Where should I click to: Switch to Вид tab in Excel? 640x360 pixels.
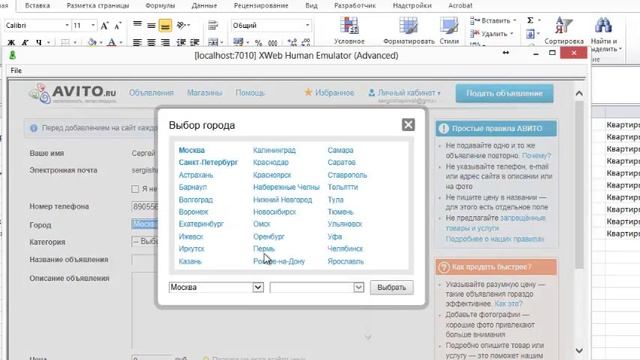coord(311,6)
